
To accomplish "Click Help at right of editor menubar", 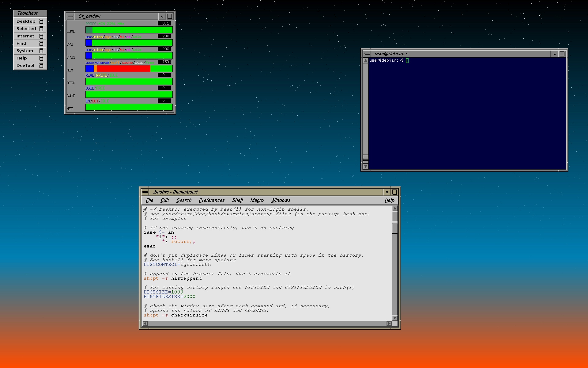I will point(389,200).
